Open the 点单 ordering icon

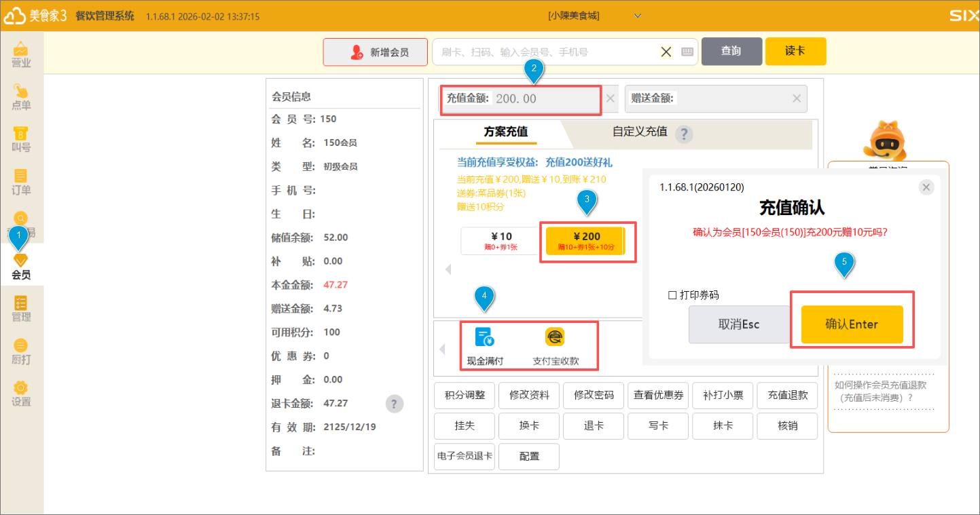point(21,97)
